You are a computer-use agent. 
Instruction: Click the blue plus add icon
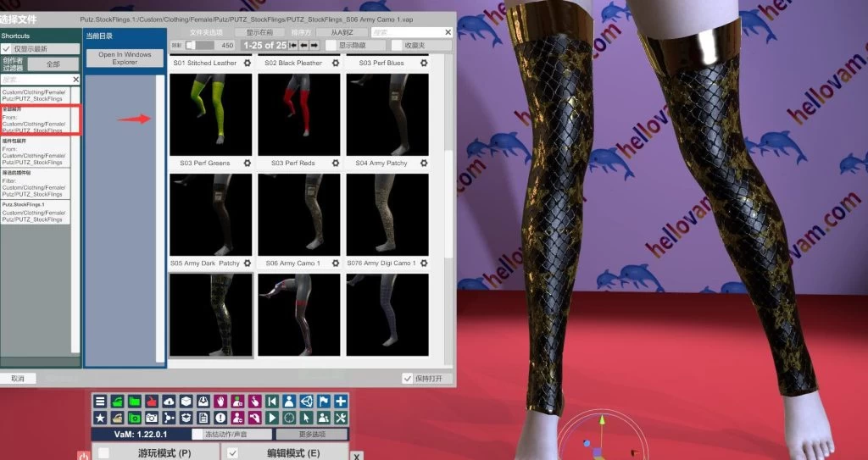click(x=341, y=402)
